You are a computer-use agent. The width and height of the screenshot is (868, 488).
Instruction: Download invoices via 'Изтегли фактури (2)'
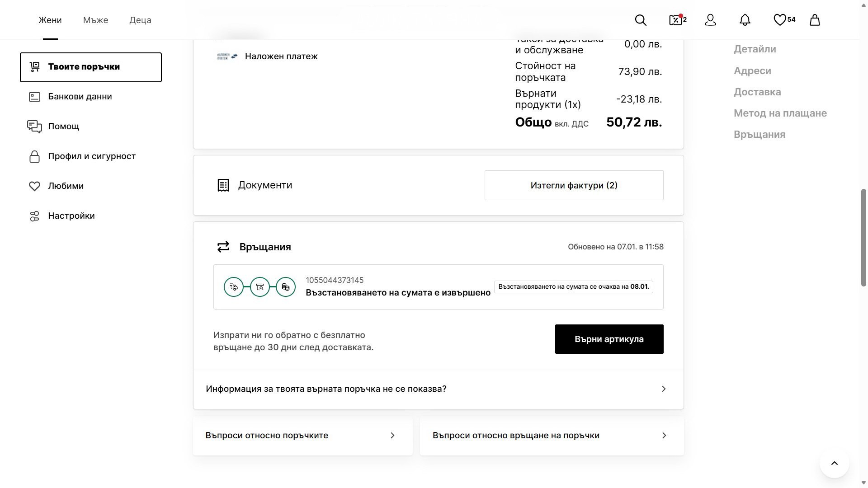pyautogui.click(x=574, y=185)
